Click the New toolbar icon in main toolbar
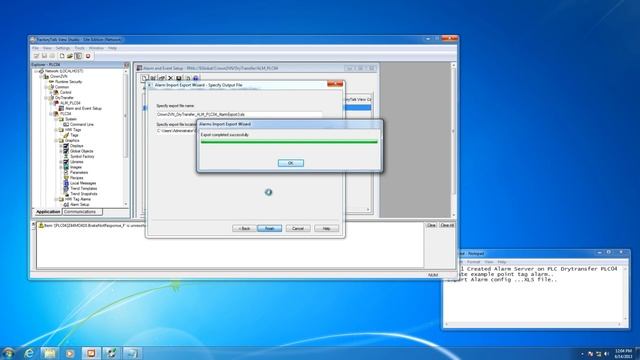640x360 pixels. click(x=62, y=56)
